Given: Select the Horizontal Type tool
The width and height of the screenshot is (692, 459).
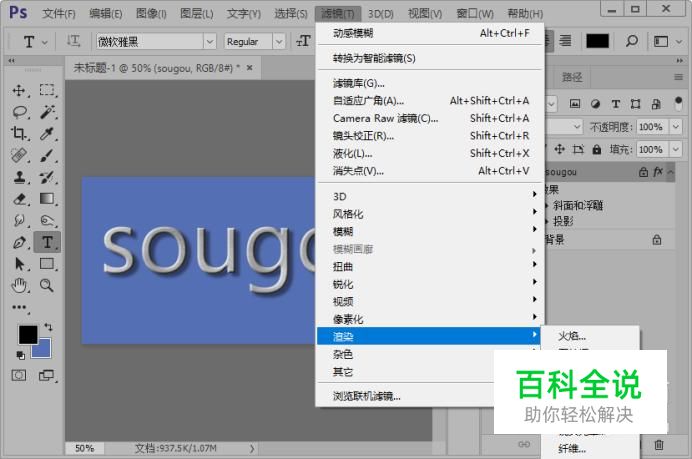Looking at the screenshot, I should (x=47, y=242).
